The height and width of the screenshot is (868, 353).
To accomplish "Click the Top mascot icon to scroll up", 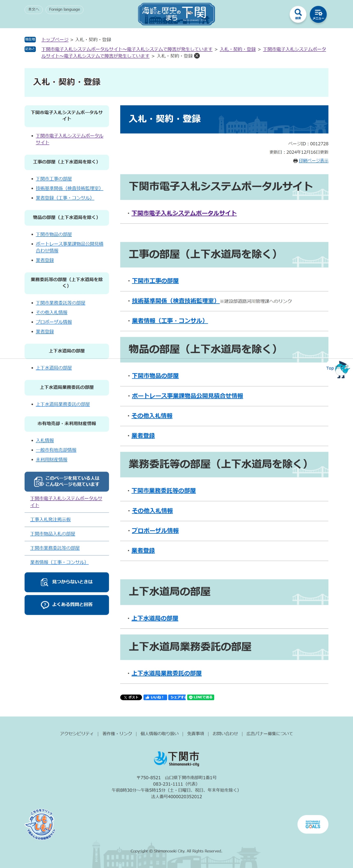I will pos(342,369).
